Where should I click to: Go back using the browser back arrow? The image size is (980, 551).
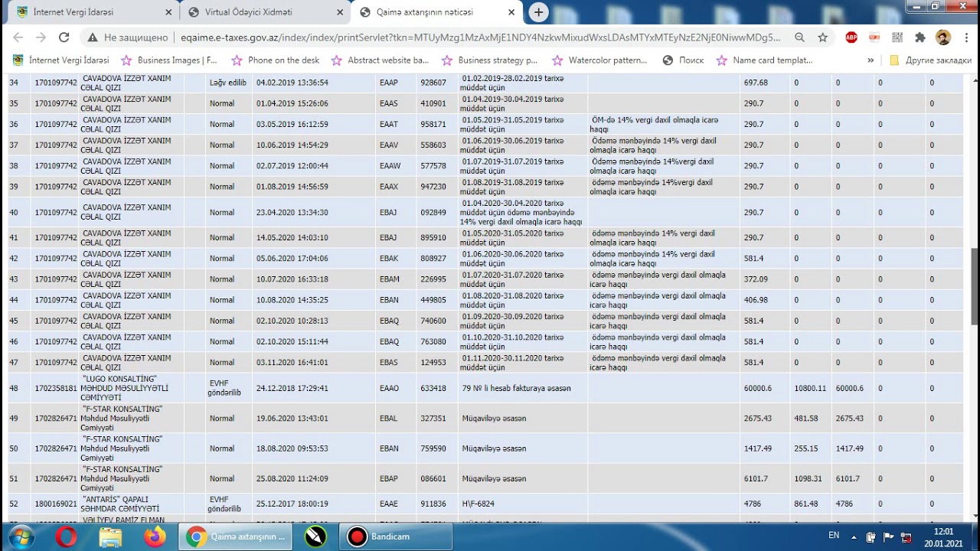pyautogui.click(x=18, y=37)
